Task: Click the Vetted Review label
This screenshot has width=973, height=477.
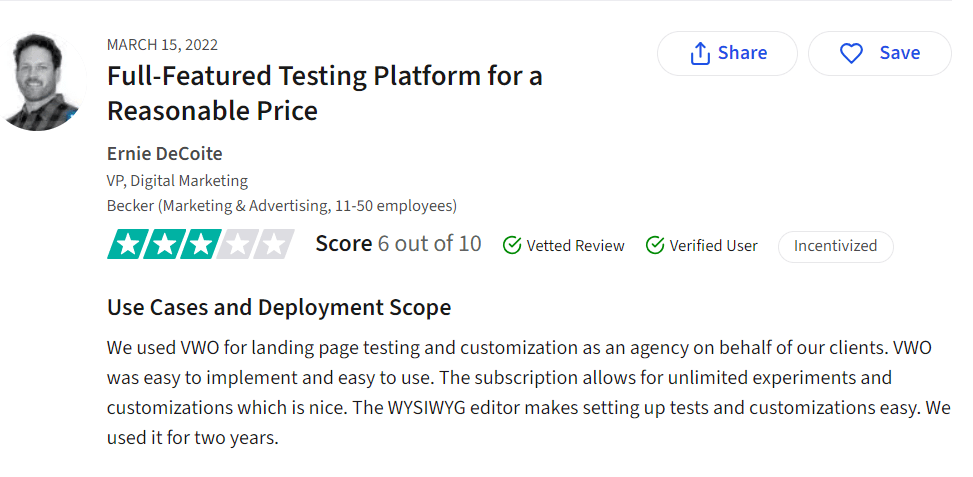Action: pyautogui.click(x=575, y=246)
